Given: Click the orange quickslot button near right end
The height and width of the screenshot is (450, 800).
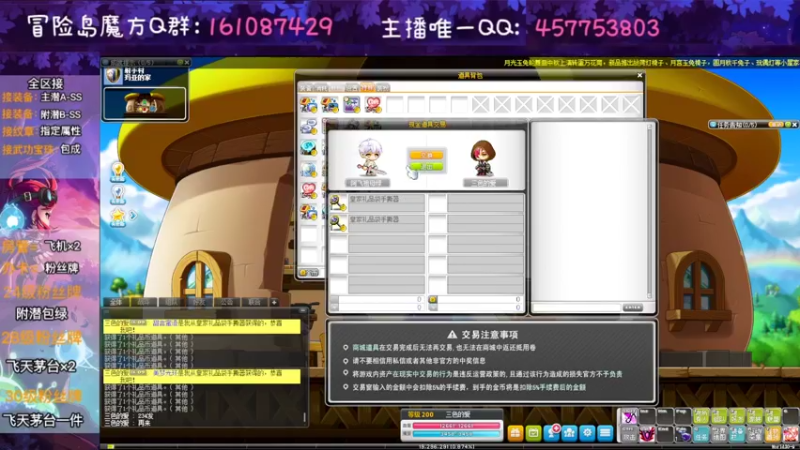Looking at the screenshot, I should pyautogui.click(x=773, y=434).
